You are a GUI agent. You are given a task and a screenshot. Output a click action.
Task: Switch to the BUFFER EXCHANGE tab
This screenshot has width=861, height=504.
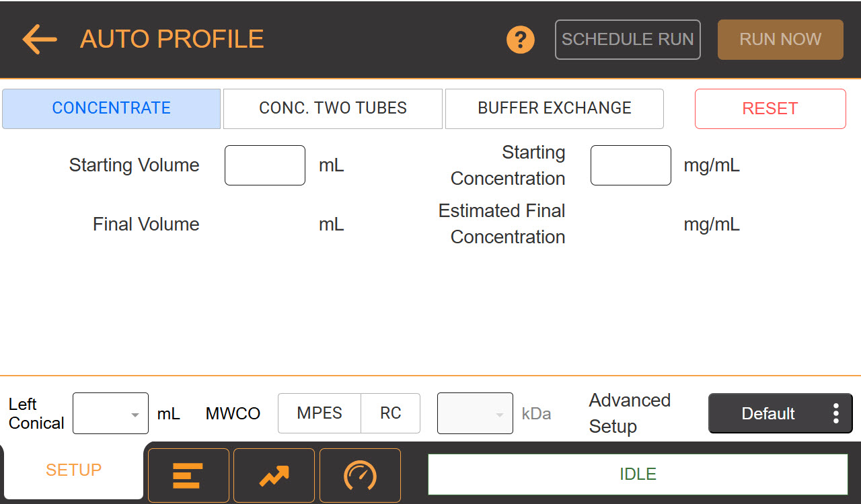[554, 108]
